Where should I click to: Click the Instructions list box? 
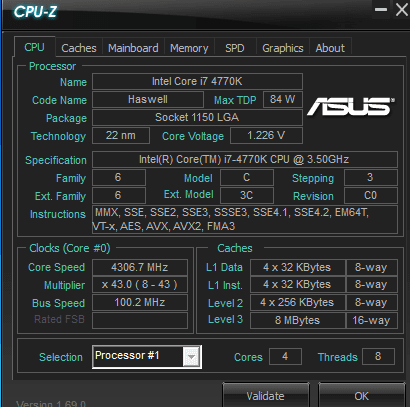(245, 219)
